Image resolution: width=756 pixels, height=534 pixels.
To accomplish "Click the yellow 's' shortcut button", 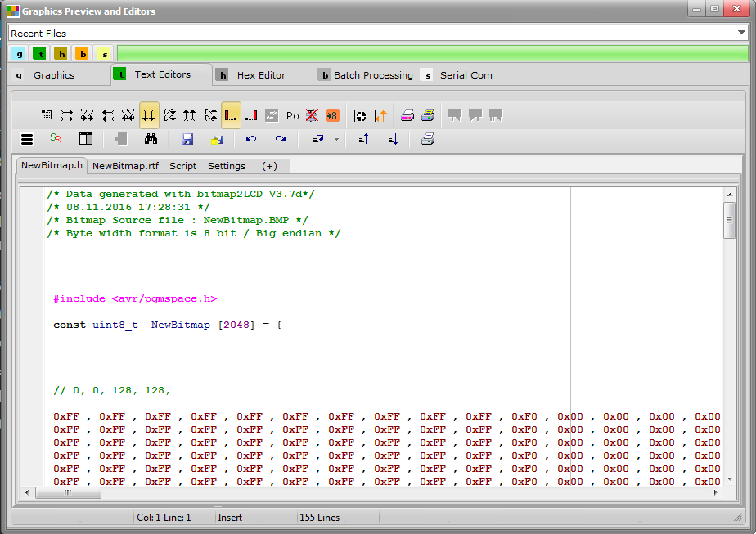I will coord(104,53).
